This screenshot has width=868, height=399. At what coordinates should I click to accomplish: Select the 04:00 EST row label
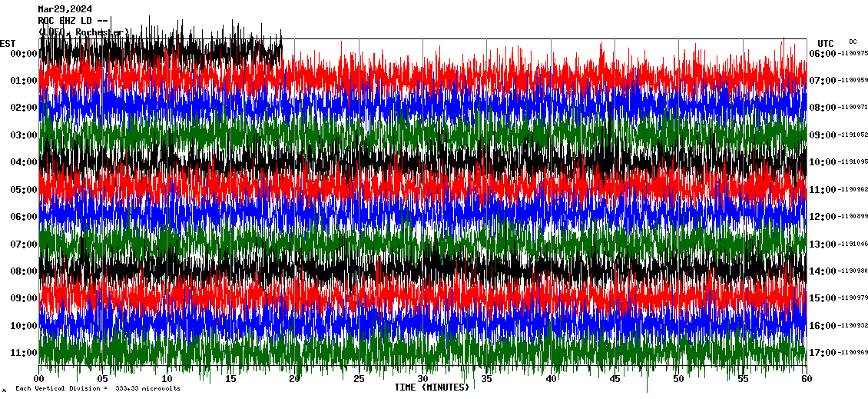[24, 162]
